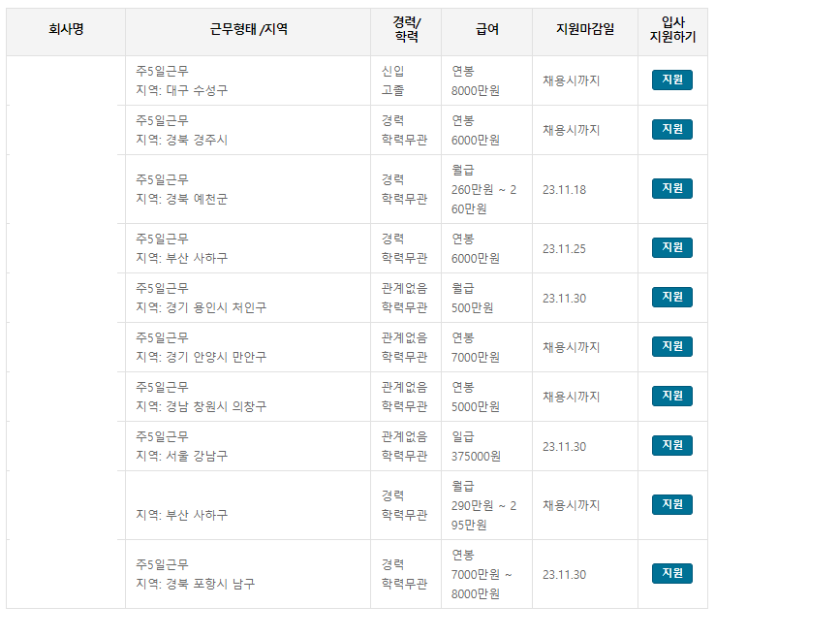Select the 근무형태 /지역 column header
The image size is (840, 638).
click(x=248, y=32)
